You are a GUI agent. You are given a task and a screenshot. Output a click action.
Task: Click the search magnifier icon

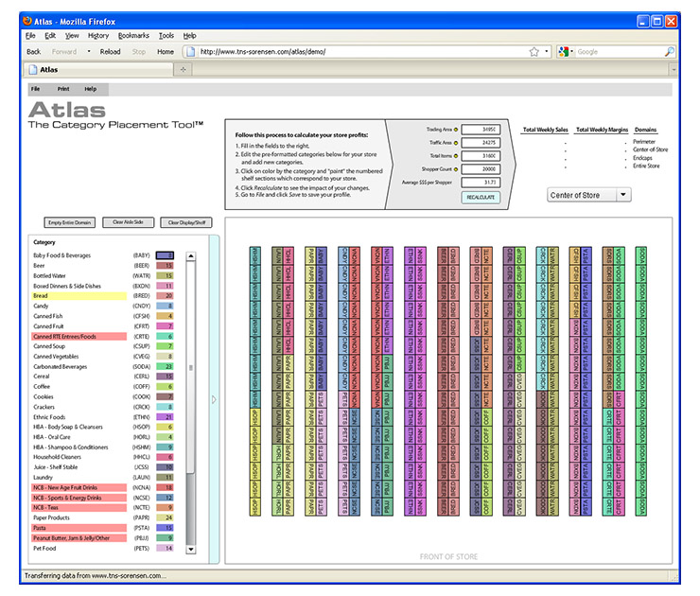670,52
